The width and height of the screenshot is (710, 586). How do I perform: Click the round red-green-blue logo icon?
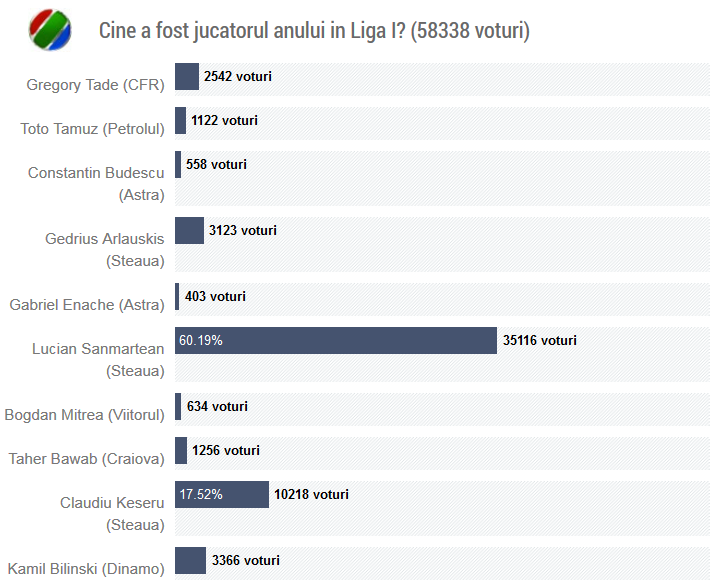(50, 30)
